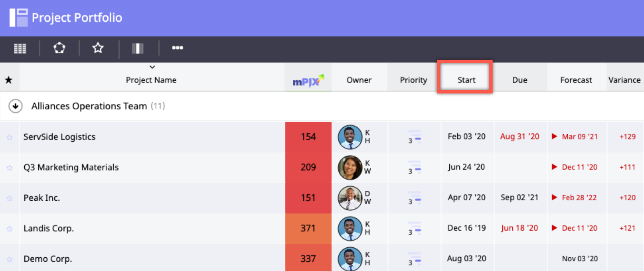Toggle favorite star for Landis Corp.
The image size is (644, 271).
click(10, 229)
